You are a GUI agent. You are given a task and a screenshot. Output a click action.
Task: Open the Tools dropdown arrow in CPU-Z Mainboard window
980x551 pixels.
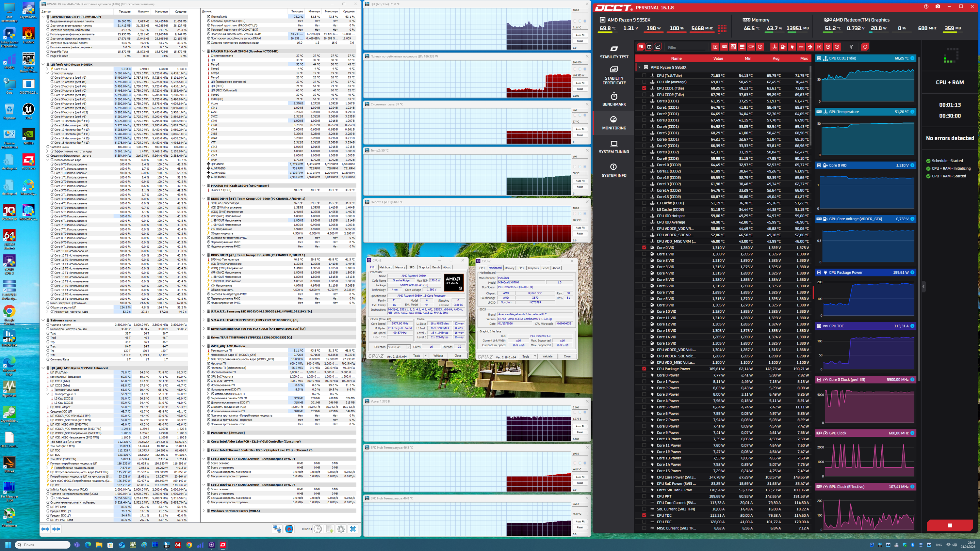pos(535,356)
